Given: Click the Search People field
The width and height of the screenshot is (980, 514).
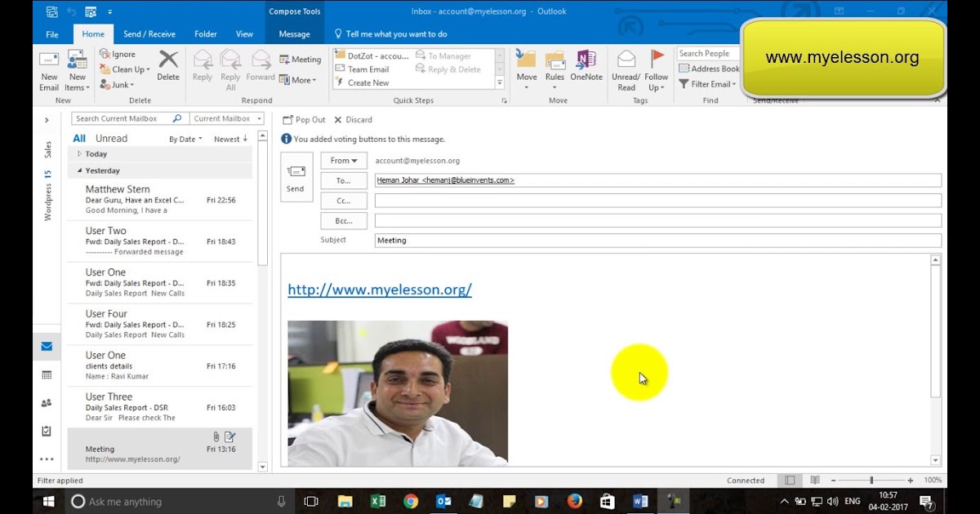Looking at the screenshot, I should pyautogui.click(x=708, y=53).
